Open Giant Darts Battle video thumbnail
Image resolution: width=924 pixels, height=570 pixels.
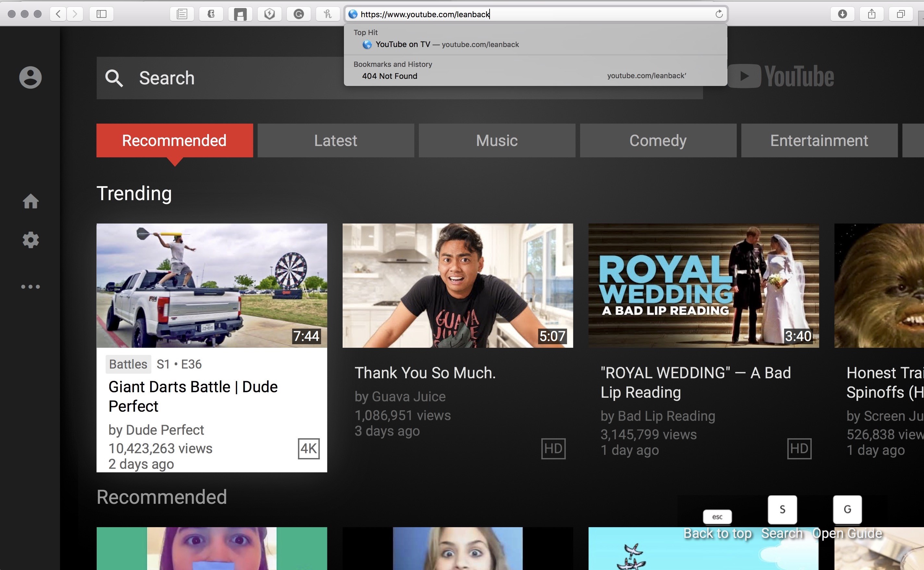coord(212,285)
